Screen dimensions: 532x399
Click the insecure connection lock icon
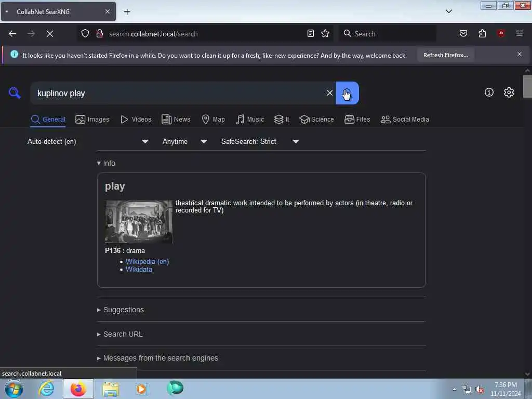pyautogui.click(x=99, y=34)
